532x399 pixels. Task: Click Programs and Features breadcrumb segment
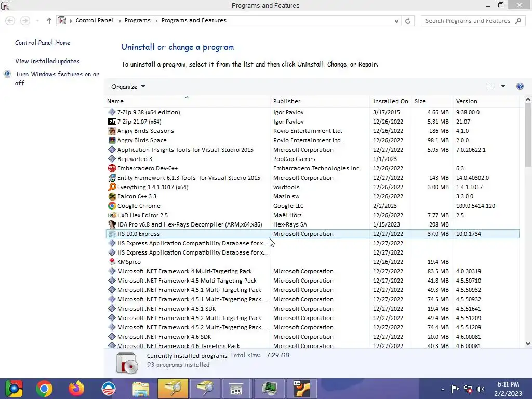pos(194,20)
